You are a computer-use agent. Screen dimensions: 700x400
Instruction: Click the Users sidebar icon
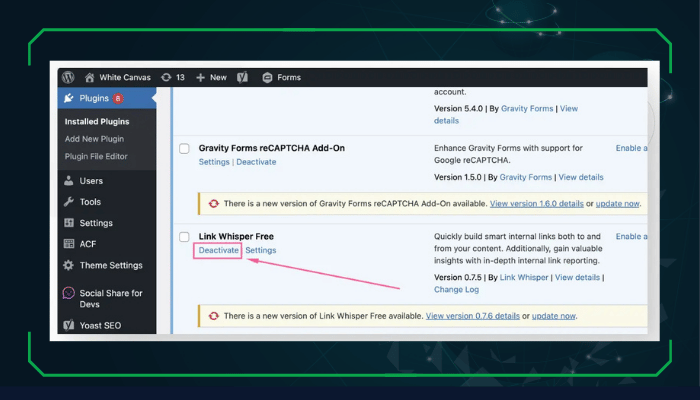pos(69,181)
